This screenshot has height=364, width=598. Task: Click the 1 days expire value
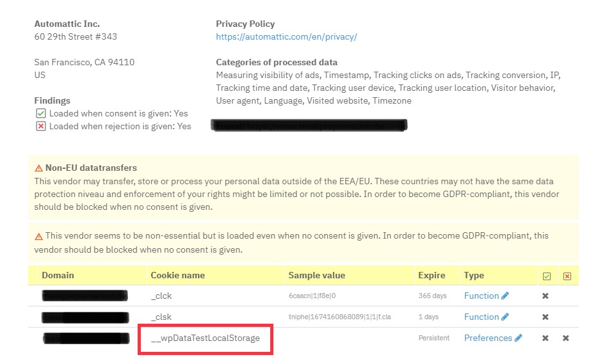tap(429, 317)
